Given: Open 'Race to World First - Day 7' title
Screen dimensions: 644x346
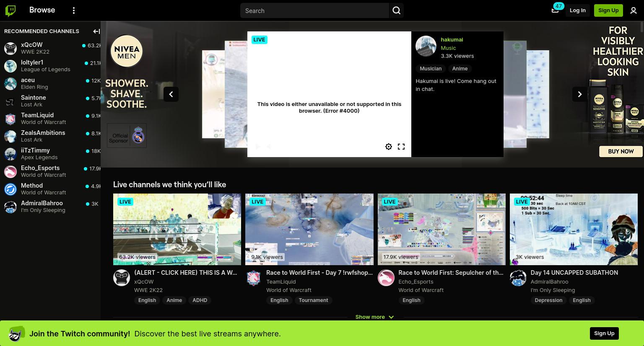Looking at the screenshot, I should tap(319, 273).
